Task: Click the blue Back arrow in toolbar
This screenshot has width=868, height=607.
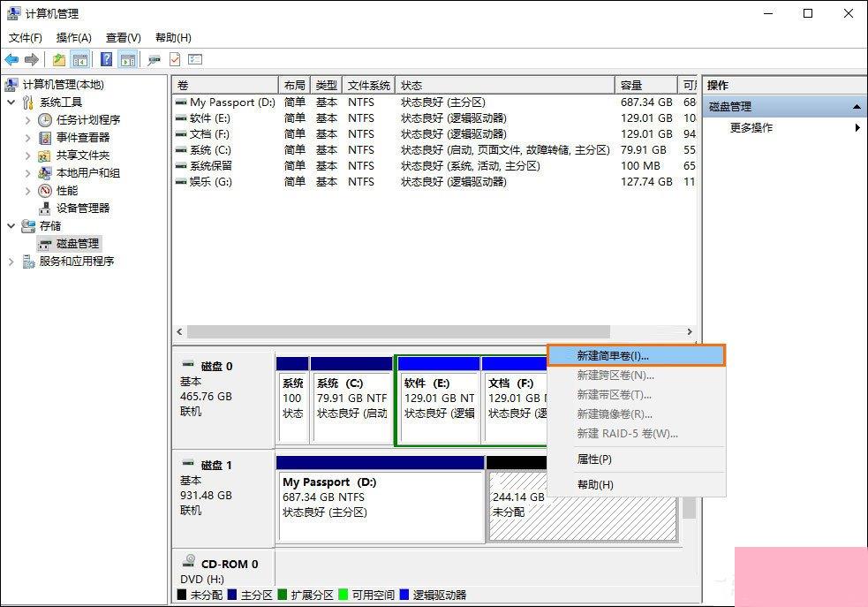Action: (x=11, y=59)
